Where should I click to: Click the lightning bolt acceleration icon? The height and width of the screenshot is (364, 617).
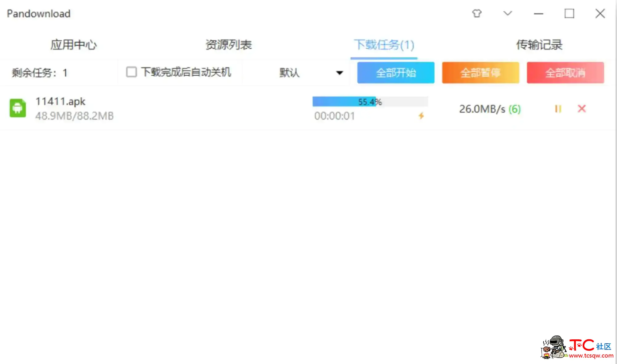(x=421, y=116)
